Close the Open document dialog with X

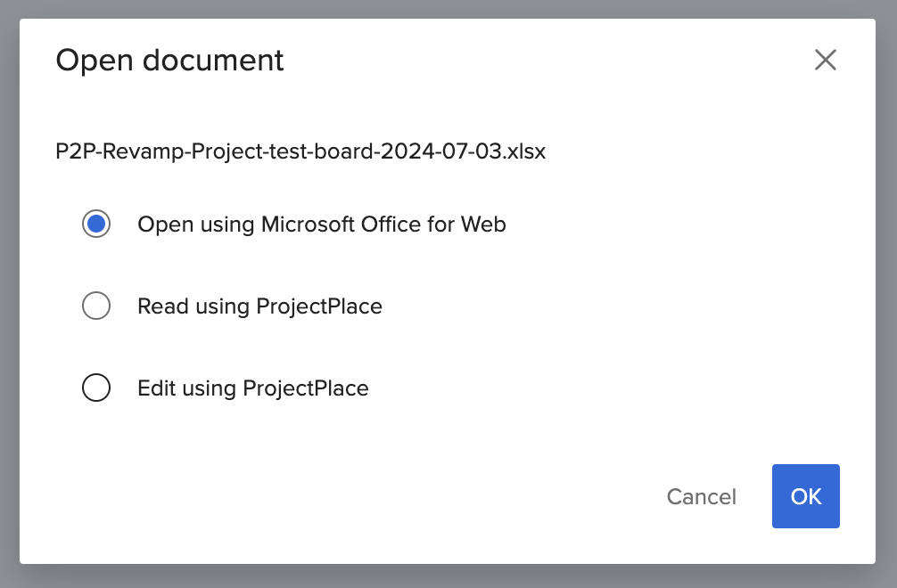click(825, 60)
